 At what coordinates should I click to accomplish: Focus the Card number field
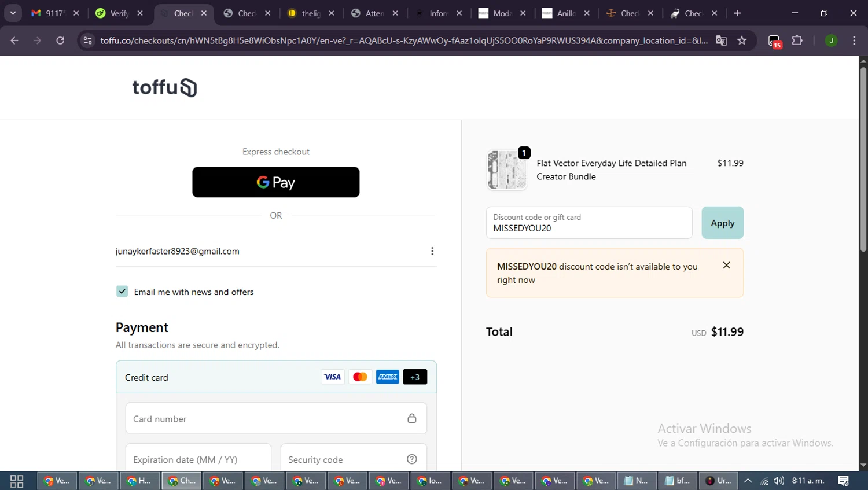[x=276, y=418]
